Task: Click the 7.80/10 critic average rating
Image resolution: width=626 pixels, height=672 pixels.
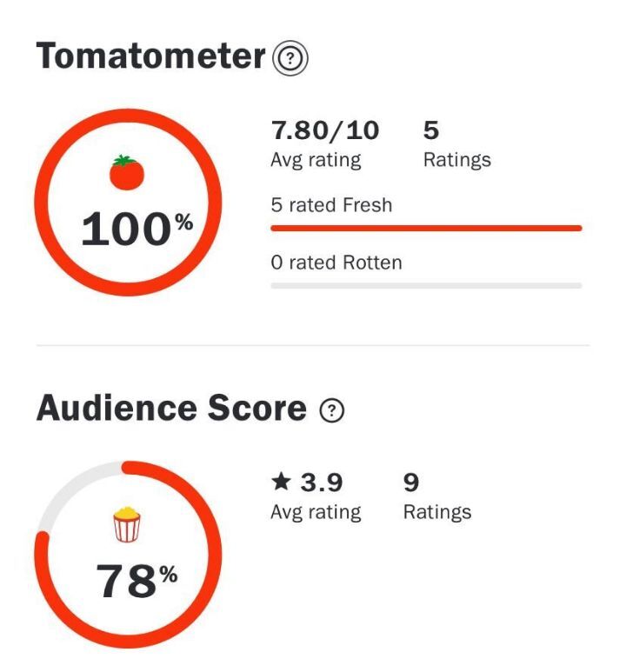Action: [x=325, y=130]
